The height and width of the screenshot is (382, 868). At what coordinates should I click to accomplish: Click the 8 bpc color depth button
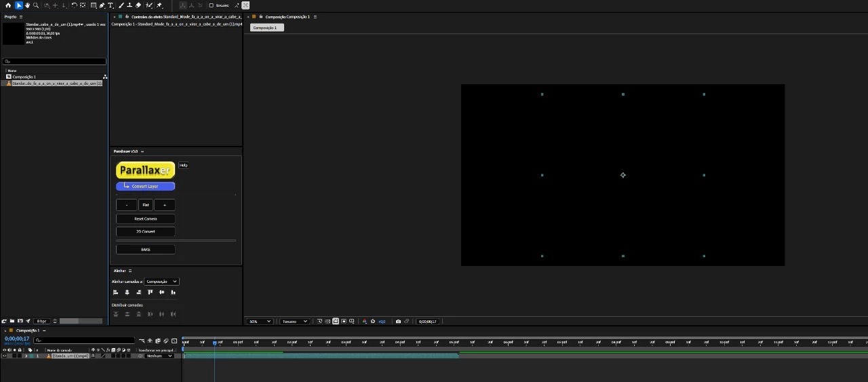click(x=42, y=321)
